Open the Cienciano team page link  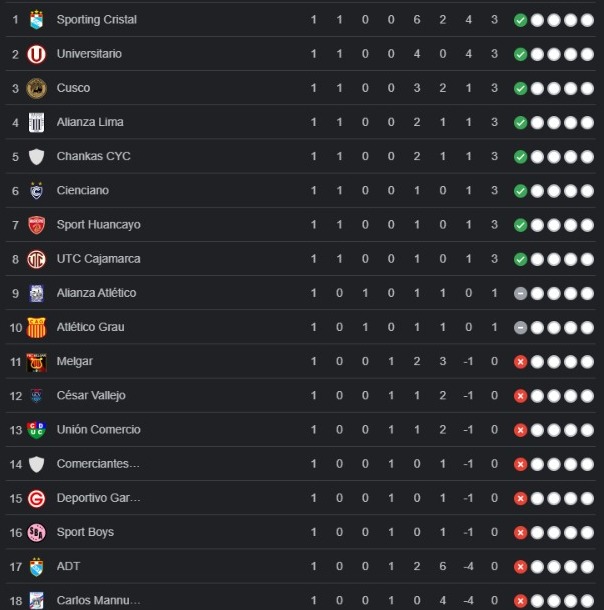click(x=83, y=191)
